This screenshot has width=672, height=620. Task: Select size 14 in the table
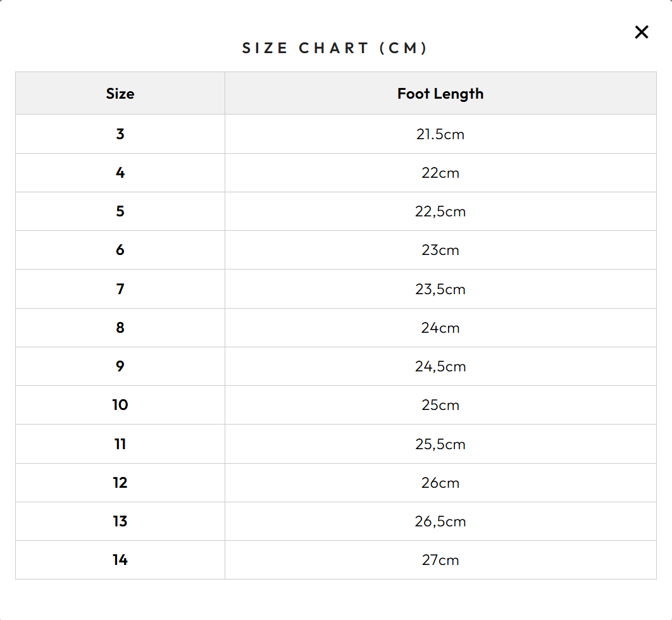[120, 560]
